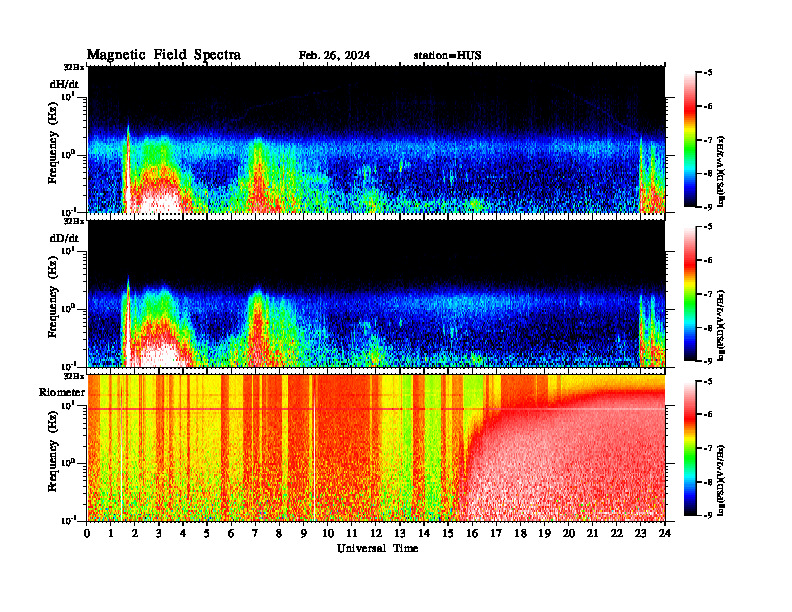The image size is (792, 612).
Task: Click the log(PSD) label beside Riometer colorbar
Action: [722, 479]
